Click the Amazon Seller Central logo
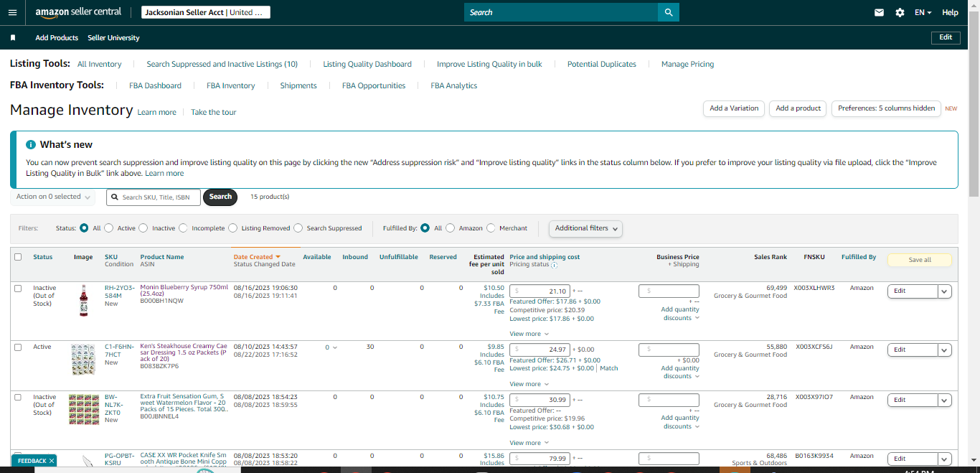 (78, 12)
